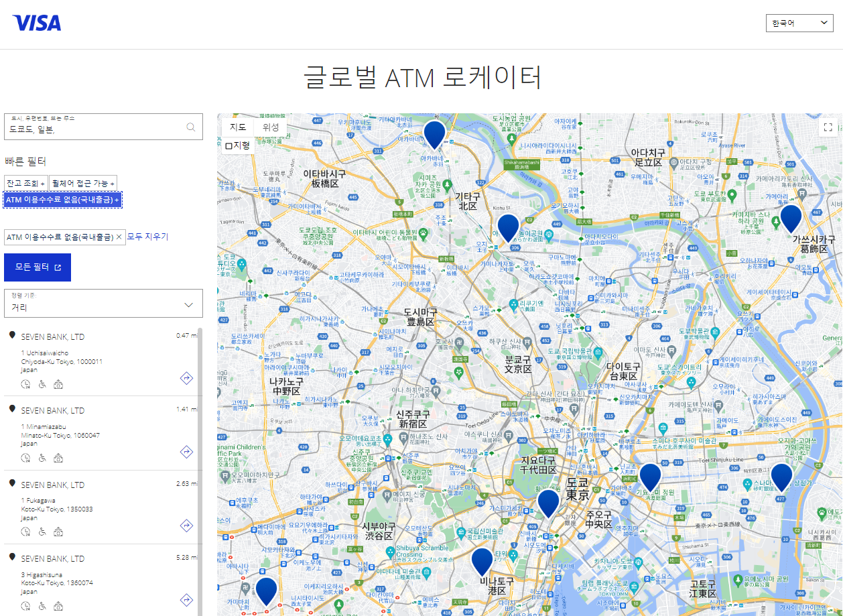Click the wheelchair icon for 1 Fukagawa
This screenshot has width=843, height=616.
[x=42, y=532]
